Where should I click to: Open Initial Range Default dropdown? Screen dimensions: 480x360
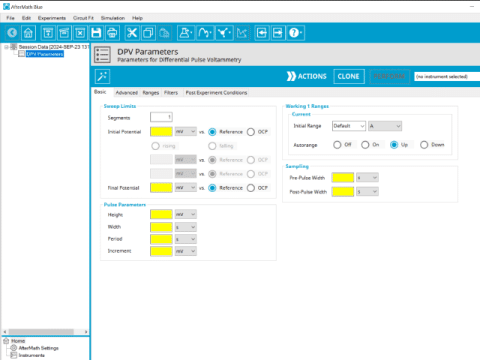(x=349, y=126)
